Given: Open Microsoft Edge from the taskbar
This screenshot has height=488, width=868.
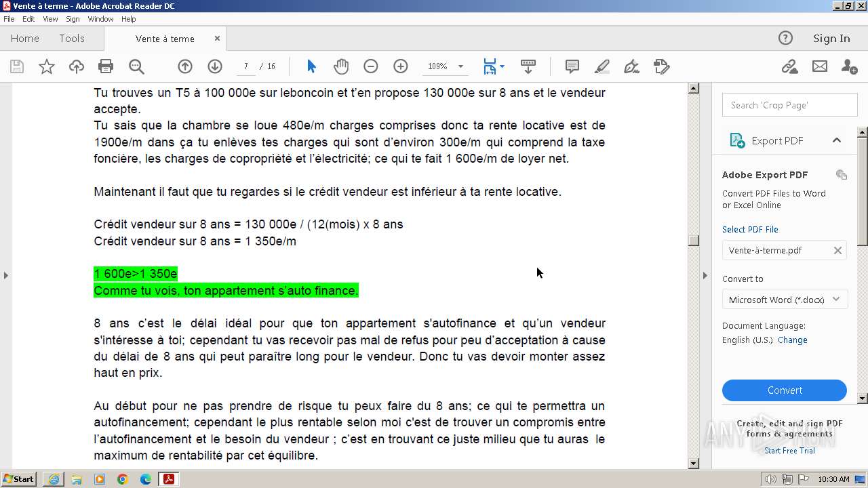Looking at the screenshot, I should [x=145, y=479].
